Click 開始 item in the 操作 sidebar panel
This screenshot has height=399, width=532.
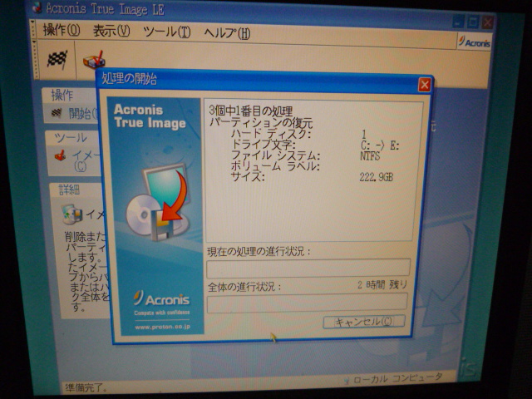coord(83,114)
